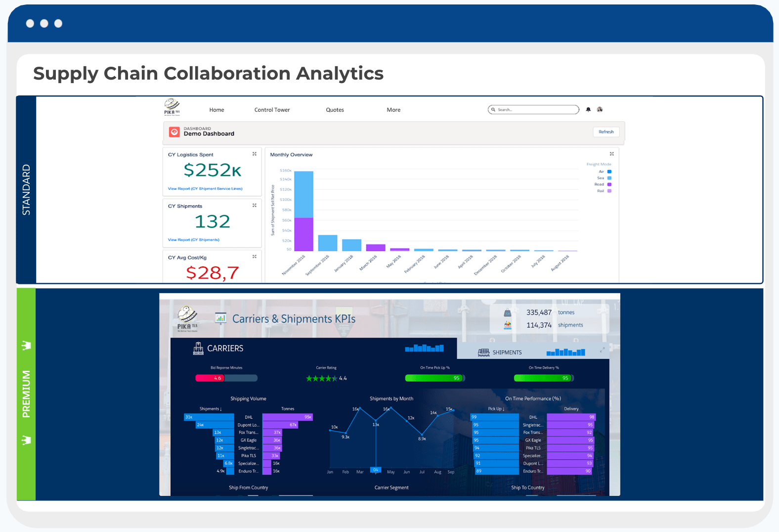
Task: Expand the Monthly Overview chart
Action: click(x=611, y=154)
